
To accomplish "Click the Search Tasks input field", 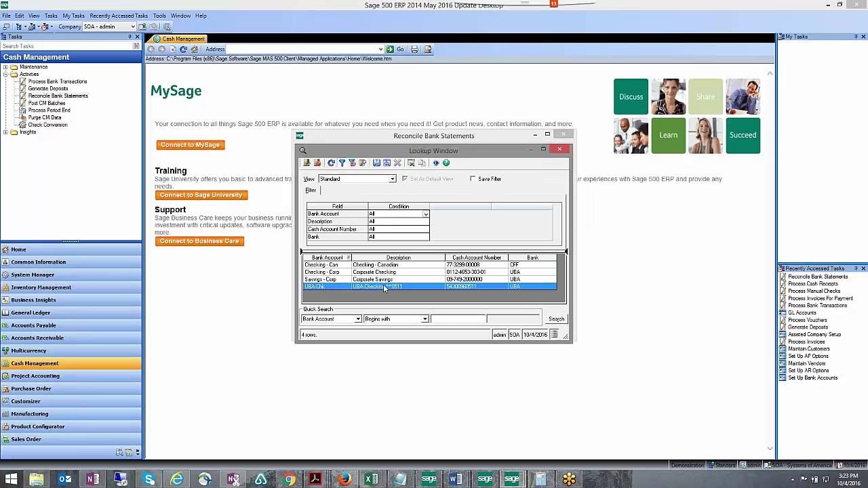I will (66, 46).
